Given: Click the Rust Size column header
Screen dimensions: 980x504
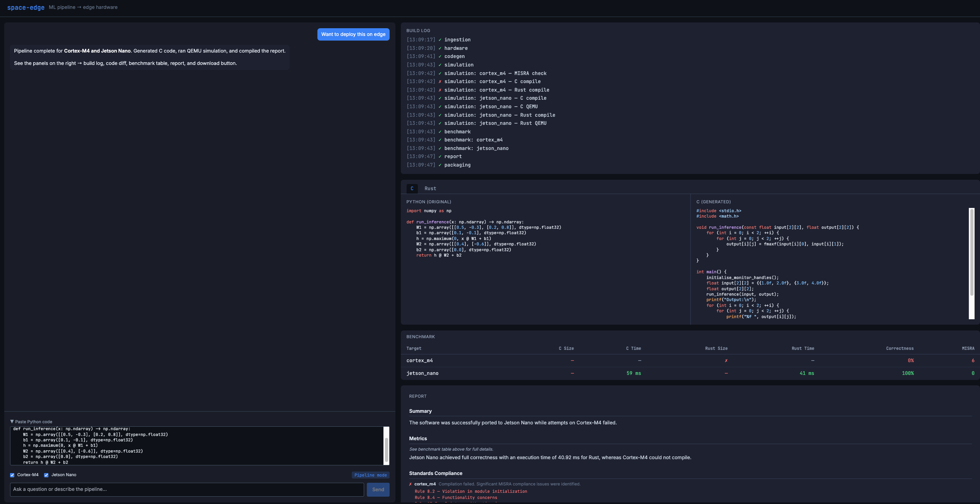Looking at the screenshot, I should pyautogui.click(x=716, y=349).
